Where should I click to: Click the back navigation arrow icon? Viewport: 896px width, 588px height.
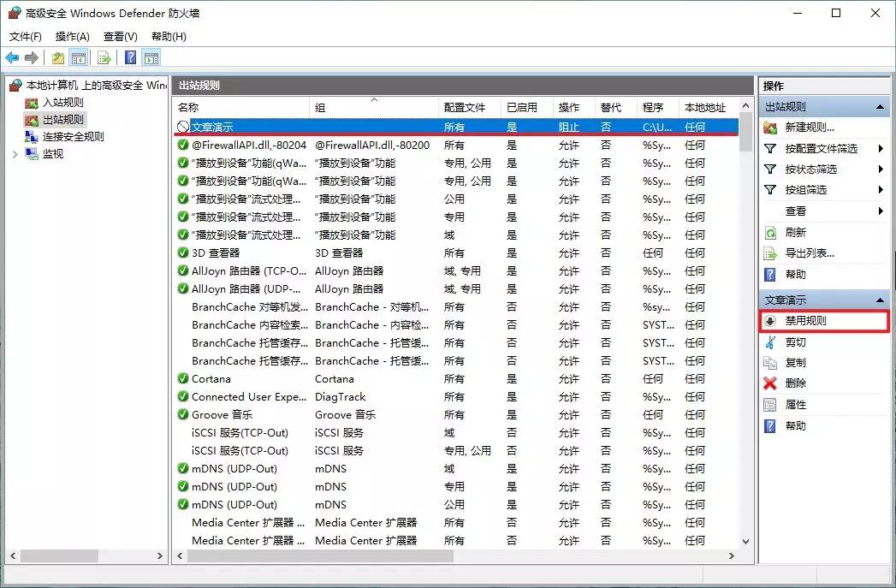tap(11, 57)
